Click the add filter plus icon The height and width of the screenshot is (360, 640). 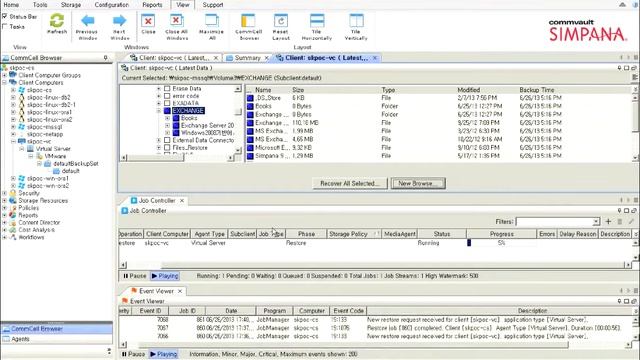608,221
